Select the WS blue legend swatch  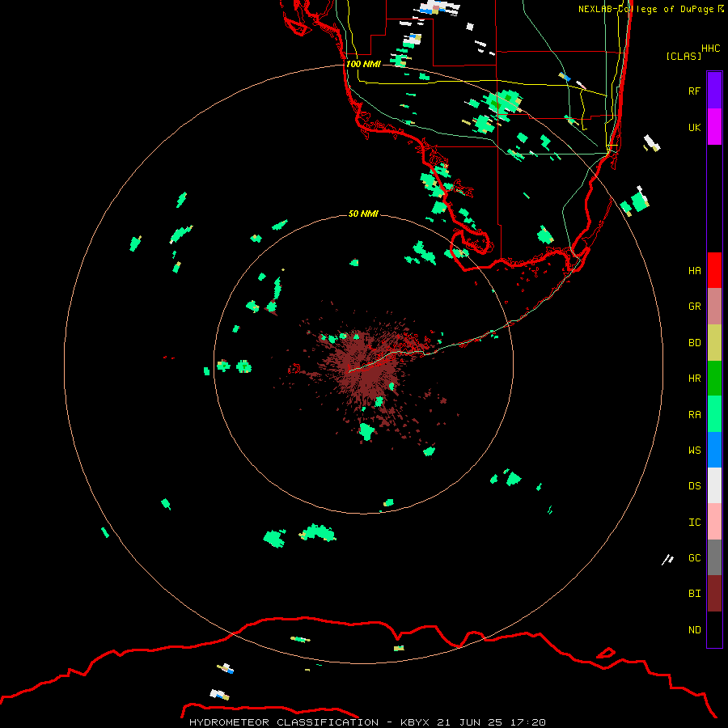[x=714, y=450]
